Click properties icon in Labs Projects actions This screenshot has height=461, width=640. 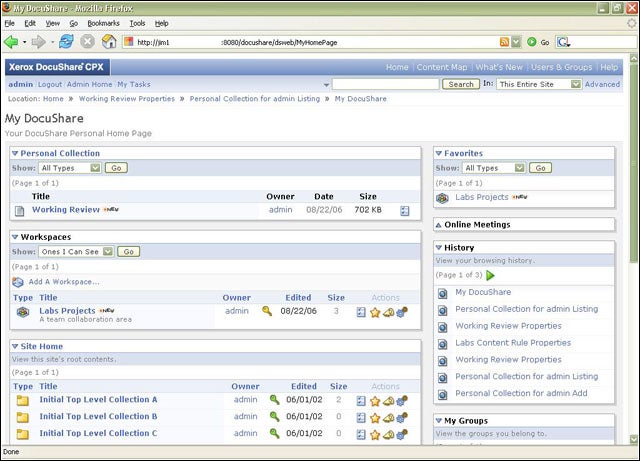361,312
